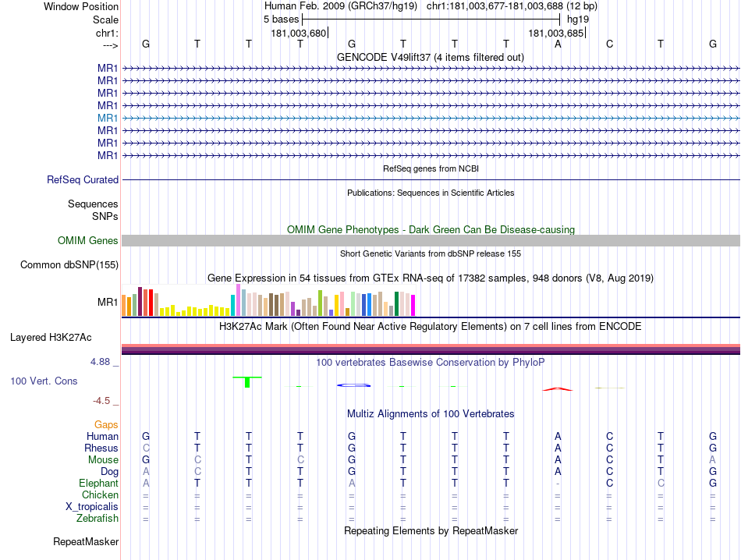
Task: Click the magenta last bar in GTEx chart
Action: tap(413, 305)
